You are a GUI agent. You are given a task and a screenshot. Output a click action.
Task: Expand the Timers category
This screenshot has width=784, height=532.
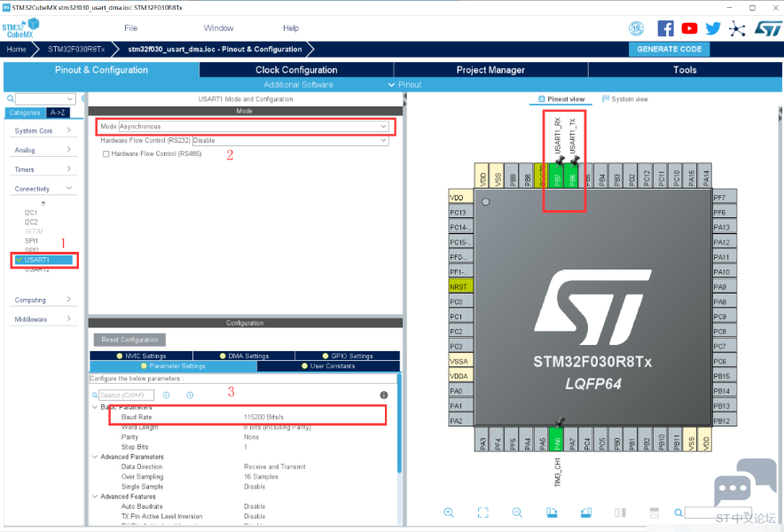click(x=43, y=169)
